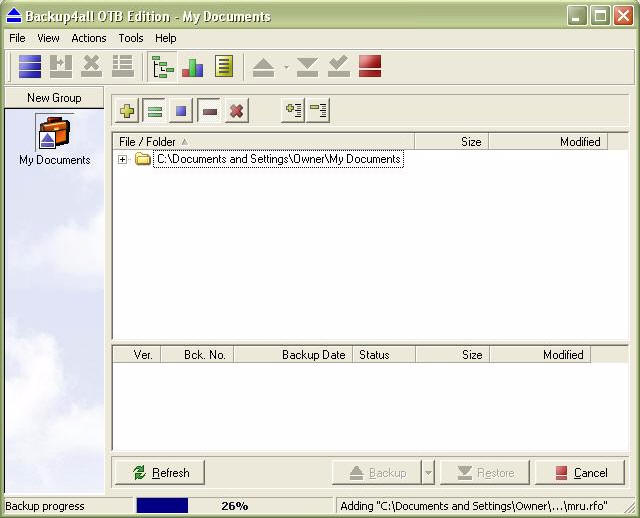640x518 pixels.
Task: Open the statistics bar chart view icon
Action: (193, 67)
